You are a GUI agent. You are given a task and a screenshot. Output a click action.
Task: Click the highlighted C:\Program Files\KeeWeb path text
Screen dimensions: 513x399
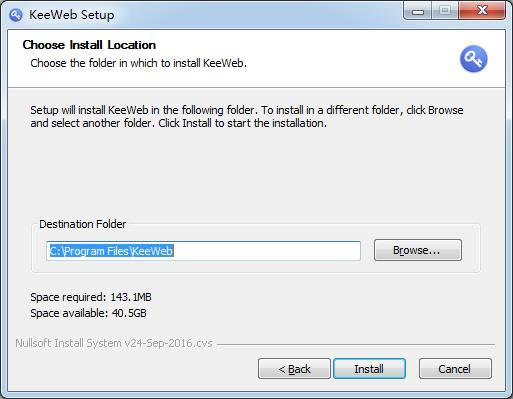(x=111, y=251)
